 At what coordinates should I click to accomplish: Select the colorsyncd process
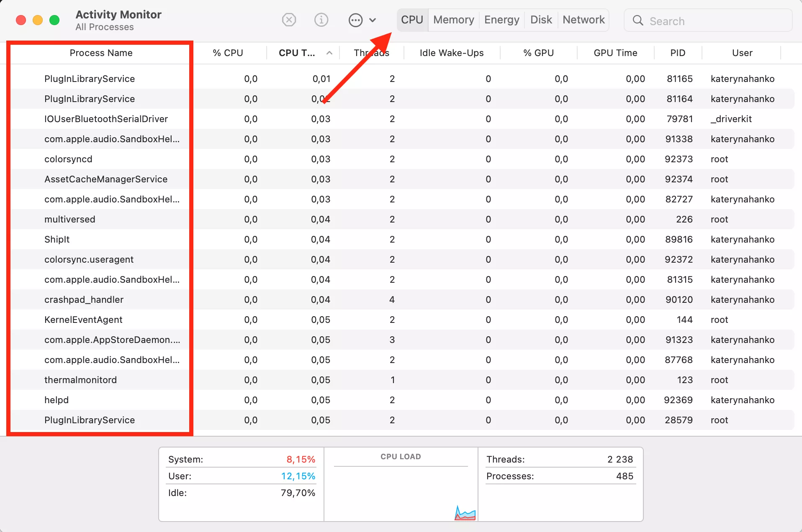point(401,159)
